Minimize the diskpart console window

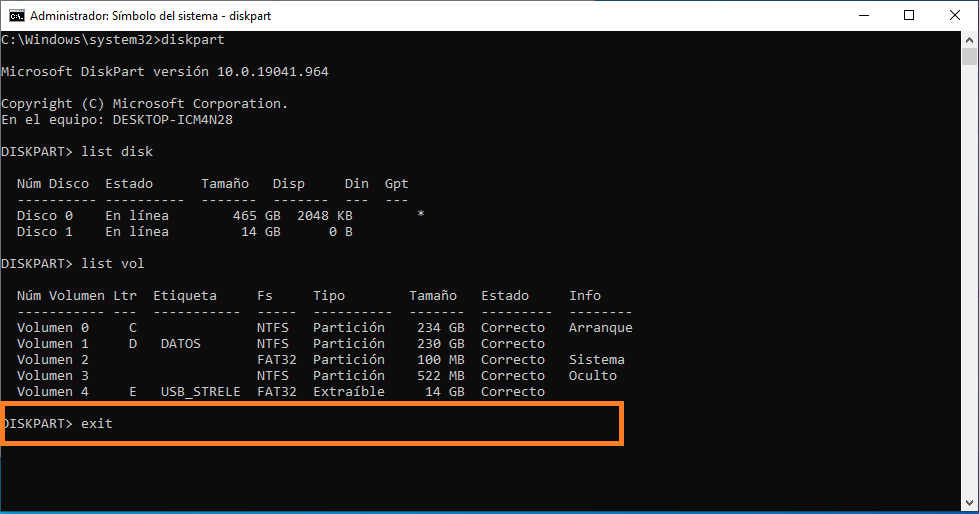pos(862,15)
